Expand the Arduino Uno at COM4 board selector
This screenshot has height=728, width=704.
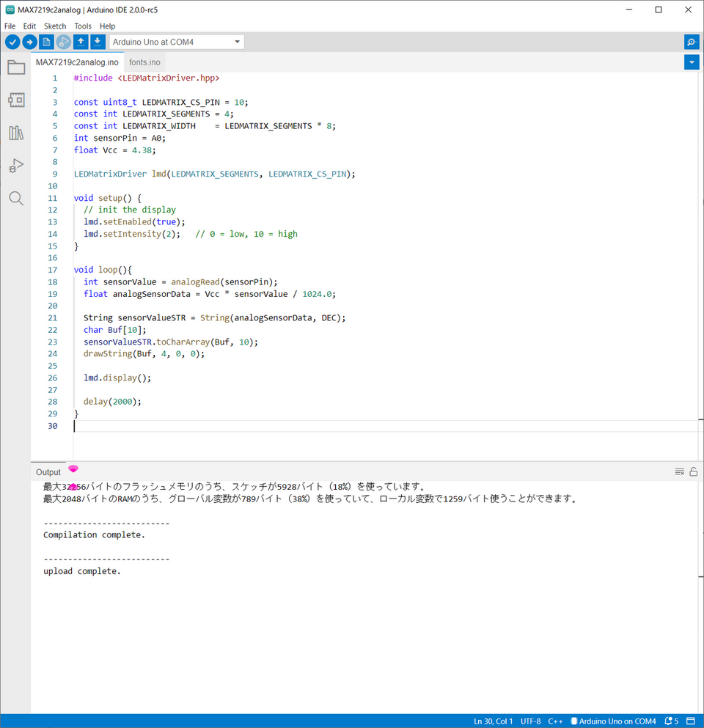click(177, 42)
